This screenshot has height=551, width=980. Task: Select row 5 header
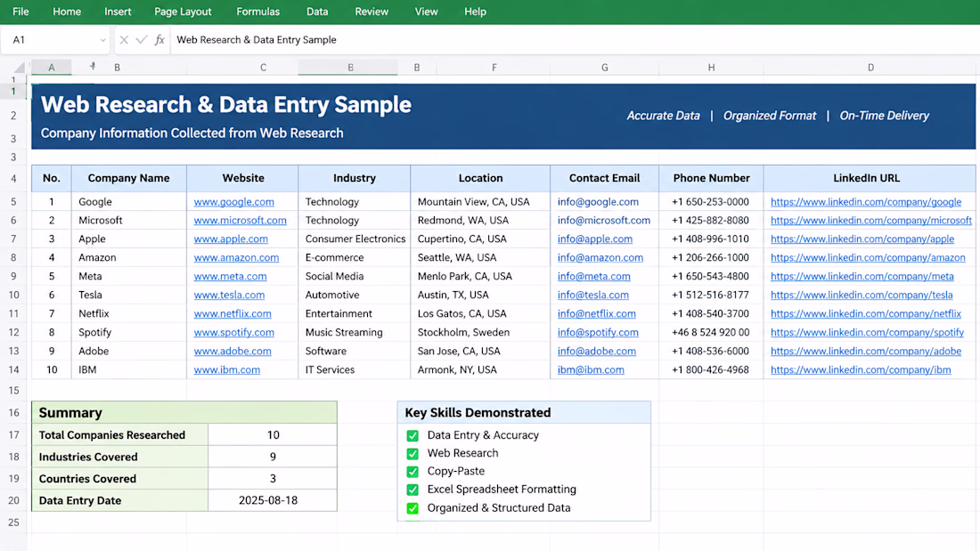coord(13,202)
